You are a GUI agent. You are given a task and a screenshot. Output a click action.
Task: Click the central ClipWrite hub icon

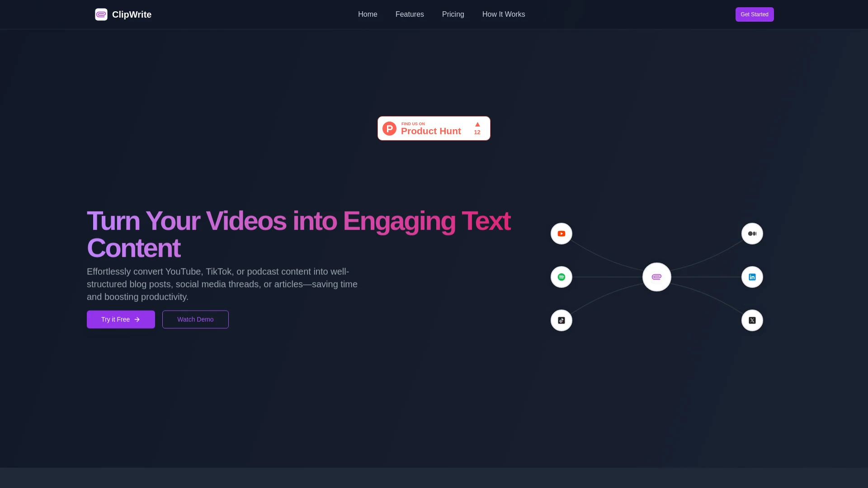coord(657,277)
